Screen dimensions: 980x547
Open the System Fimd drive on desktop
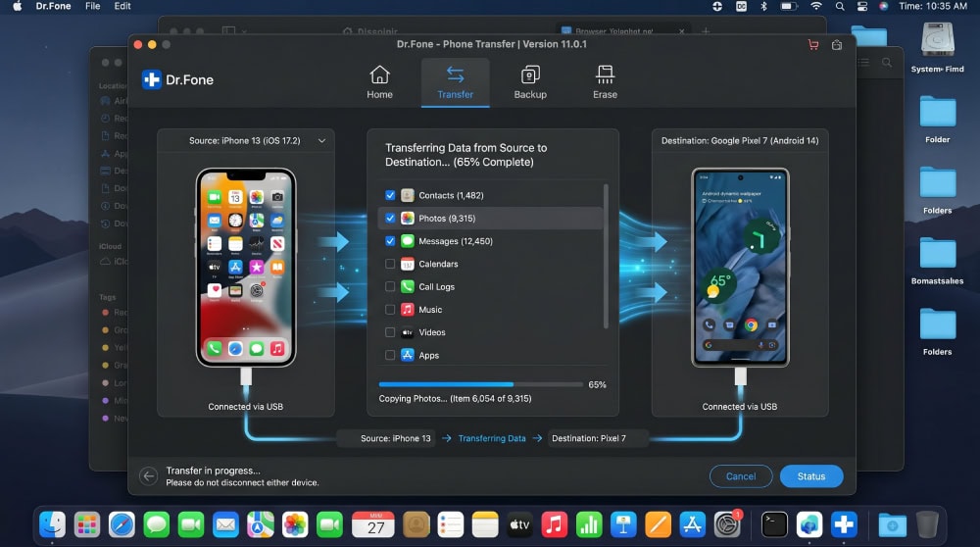pyautogui.click(x=937, y=47)
